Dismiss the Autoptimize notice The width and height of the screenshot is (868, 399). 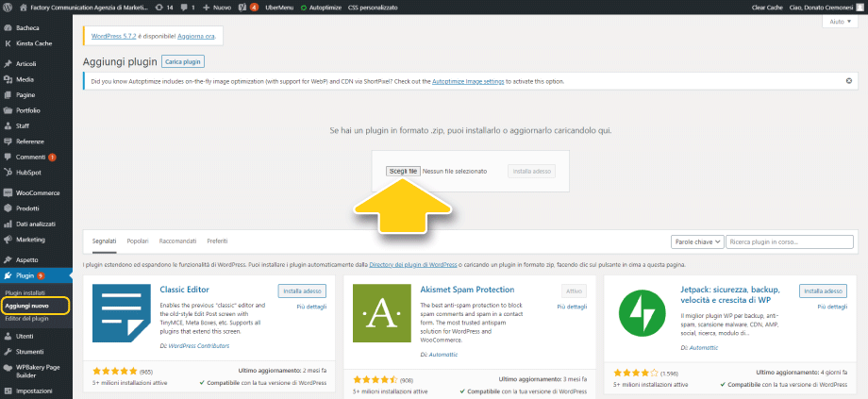click(x=848, y=81)
